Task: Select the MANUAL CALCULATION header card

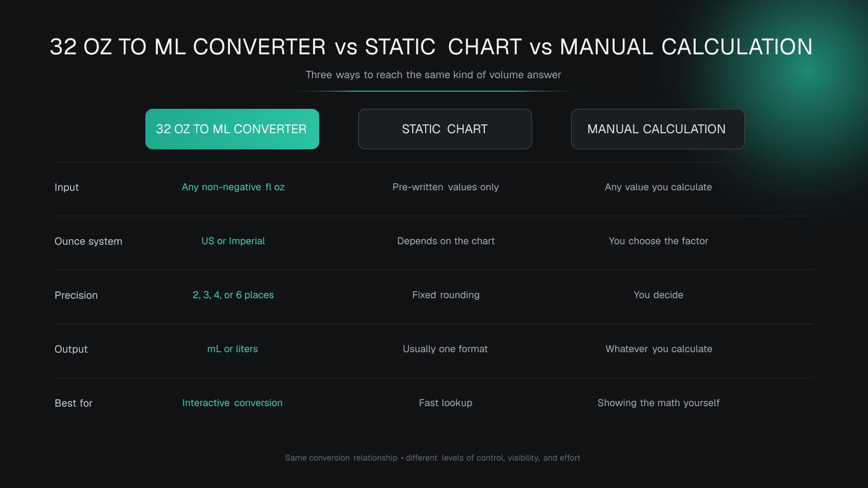Action: pyautogui.click(x=658, y=129)
